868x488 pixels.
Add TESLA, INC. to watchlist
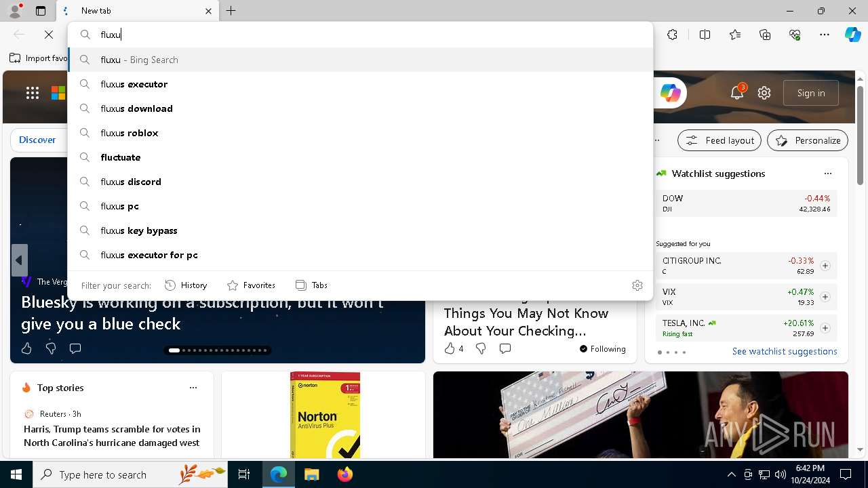pos(825,328)
